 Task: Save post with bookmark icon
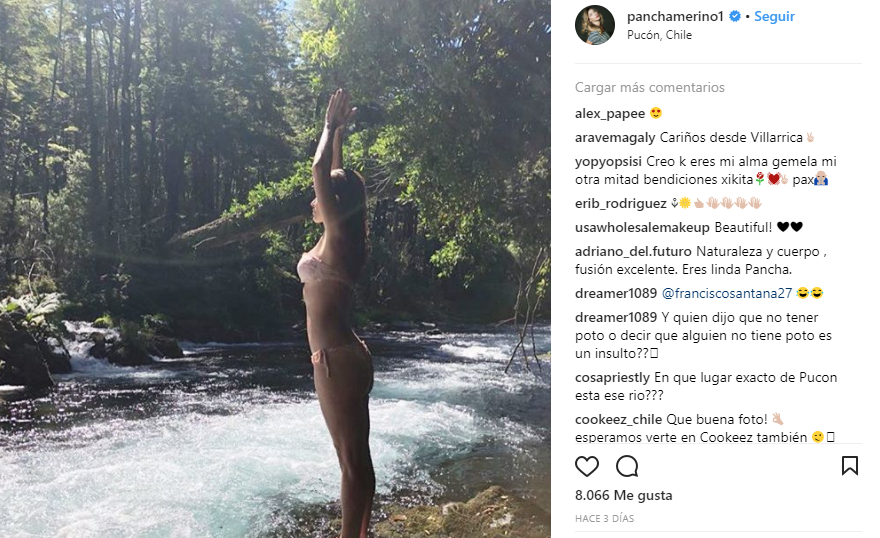(849, 466)
